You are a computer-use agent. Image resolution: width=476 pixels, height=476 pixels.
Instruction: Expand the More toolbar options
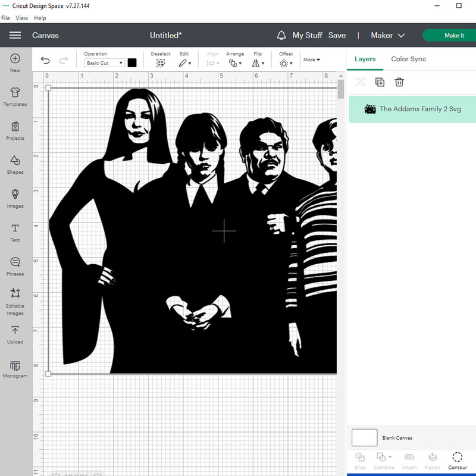click(311, 59)
